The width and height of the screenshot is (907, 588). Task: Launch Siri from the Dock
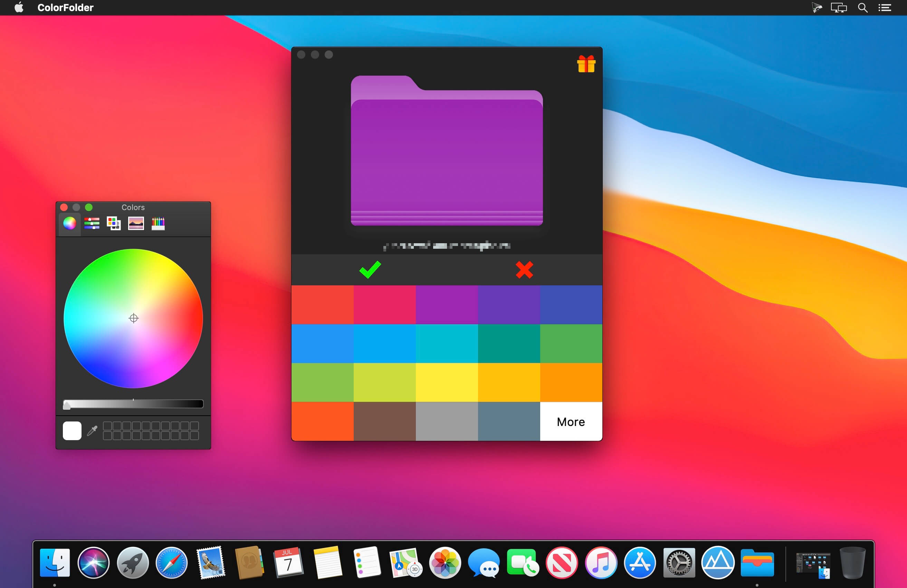(93, 562)
